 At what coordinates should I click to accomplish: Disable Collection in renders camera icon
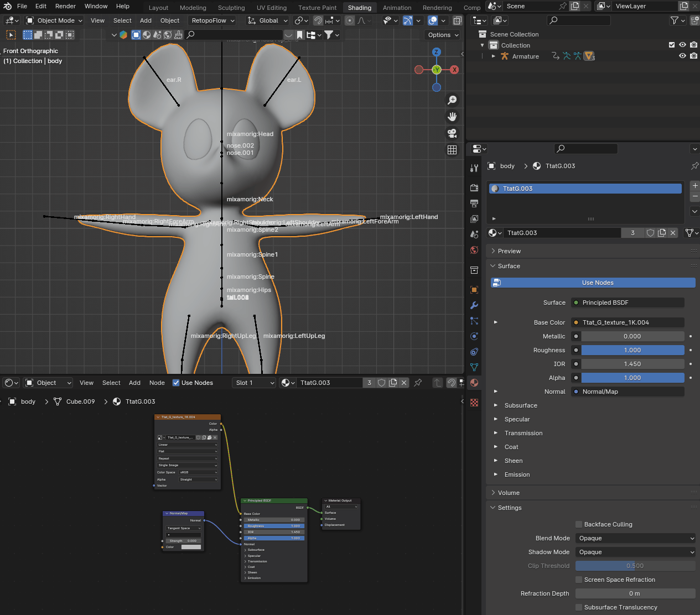pos(693,45)
